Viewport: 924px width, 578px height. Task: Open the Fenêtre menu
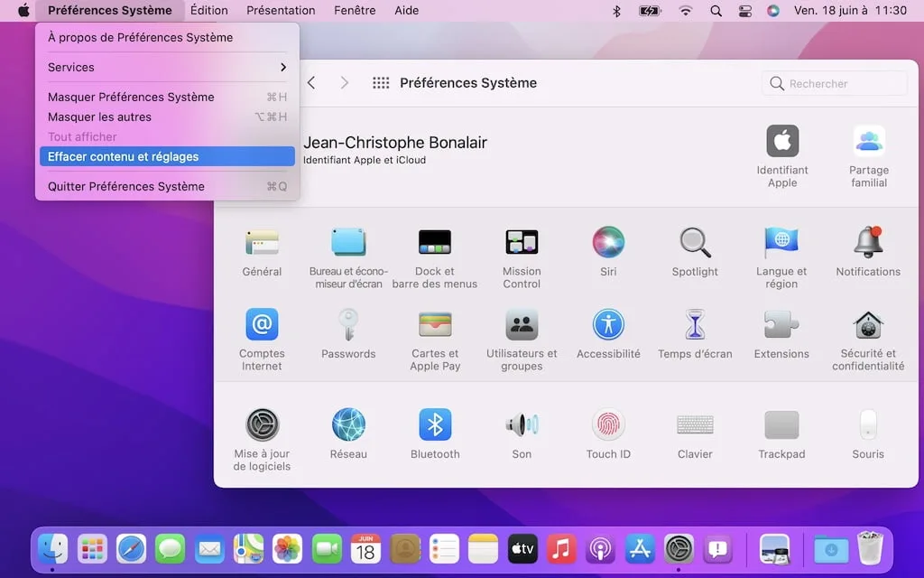pos(355,11)
